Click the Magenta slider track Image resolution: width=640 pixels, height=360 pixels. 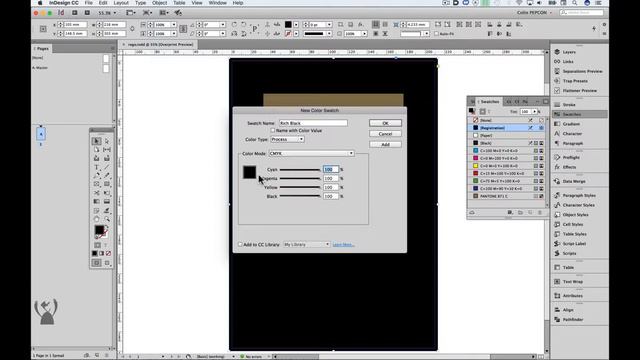click(300, 178)
